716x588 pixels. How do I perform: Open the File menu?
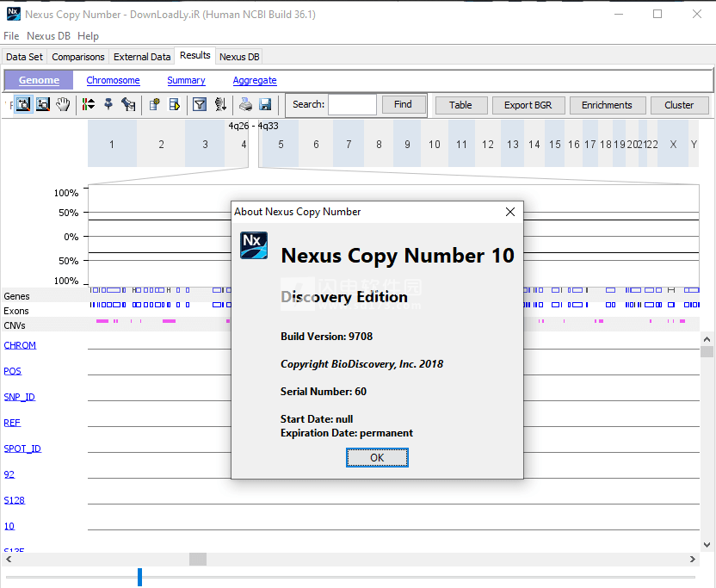tap(11, 36)
